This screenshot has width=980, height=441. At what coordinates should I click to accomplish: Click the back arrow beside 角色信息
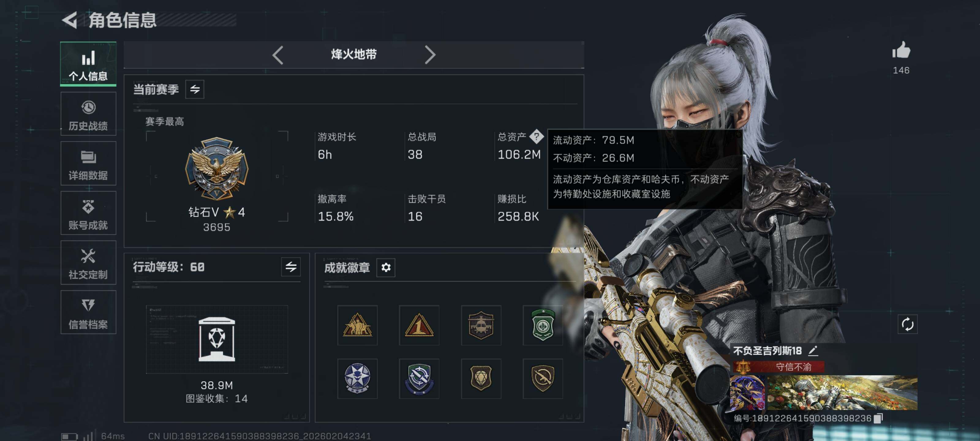70,20
